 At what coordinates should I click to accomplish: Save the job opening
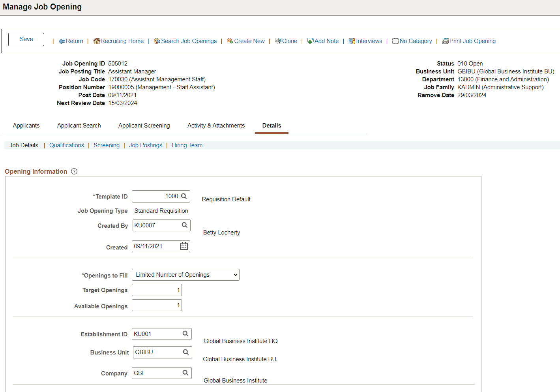[x=26, y=39]
